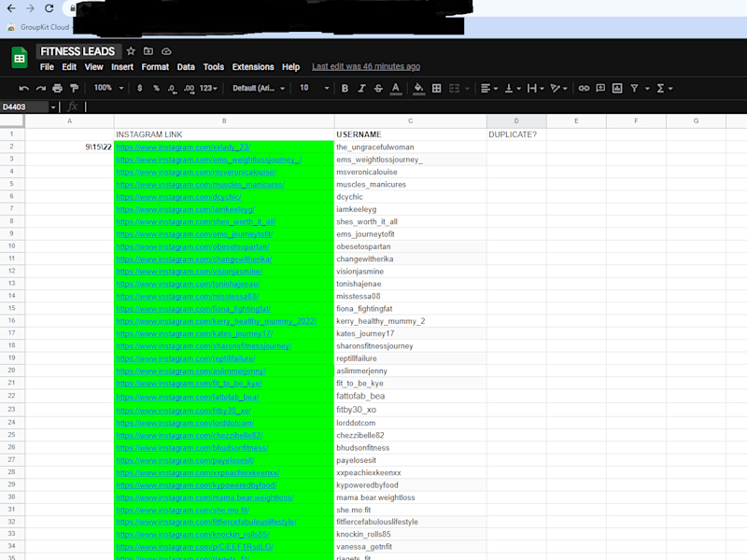This screenshot has height=560, width=747.
Task: Open the dcychic Instagram link
Action: (178, 197)
